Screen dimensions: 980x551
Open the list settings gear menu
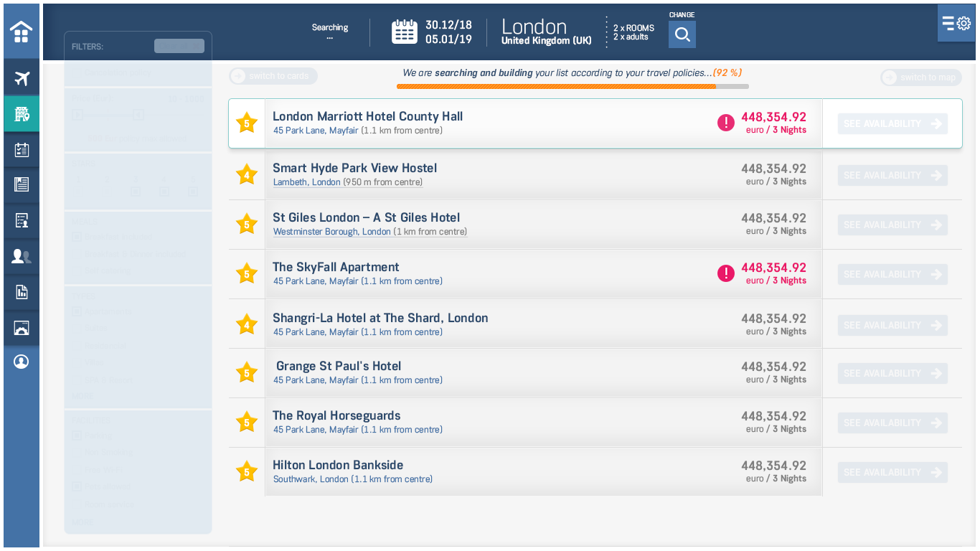(x=956, y=23)
